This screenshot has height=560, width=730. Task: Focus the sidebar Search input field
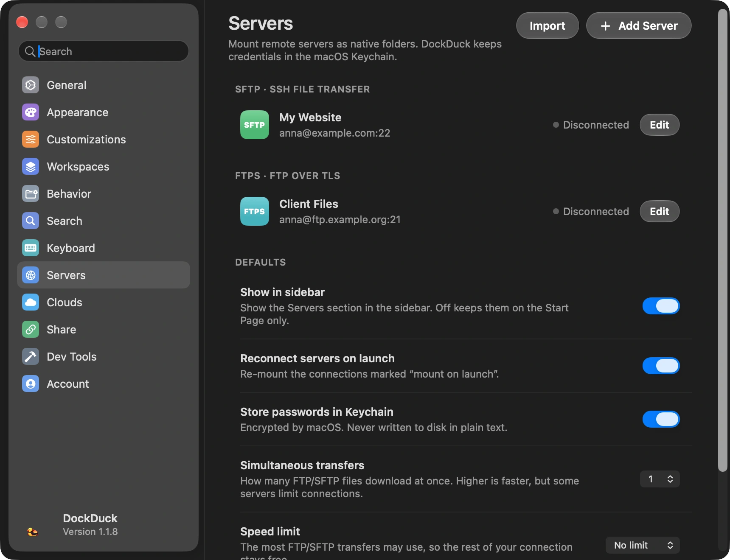(x=104, y=51)
